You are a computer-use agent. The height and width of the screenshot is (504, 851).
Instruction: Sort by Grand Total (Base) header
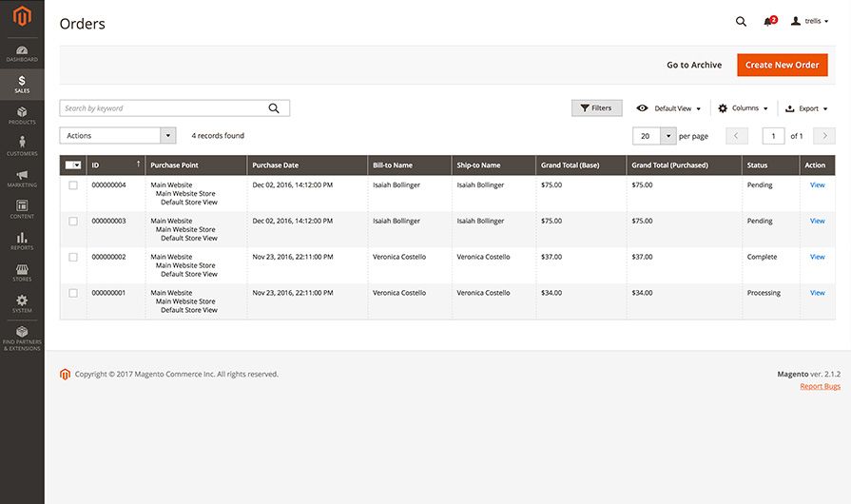[581, 165]
